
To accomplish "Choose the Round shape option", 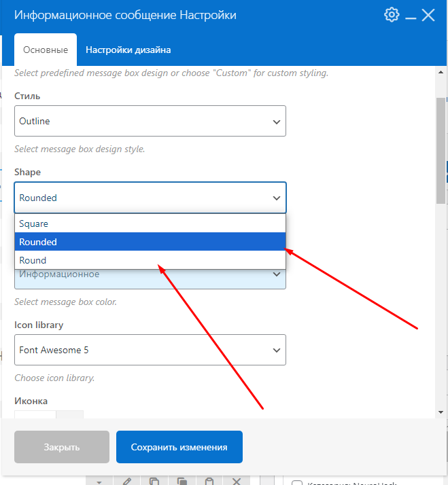I will click(150, 260).
